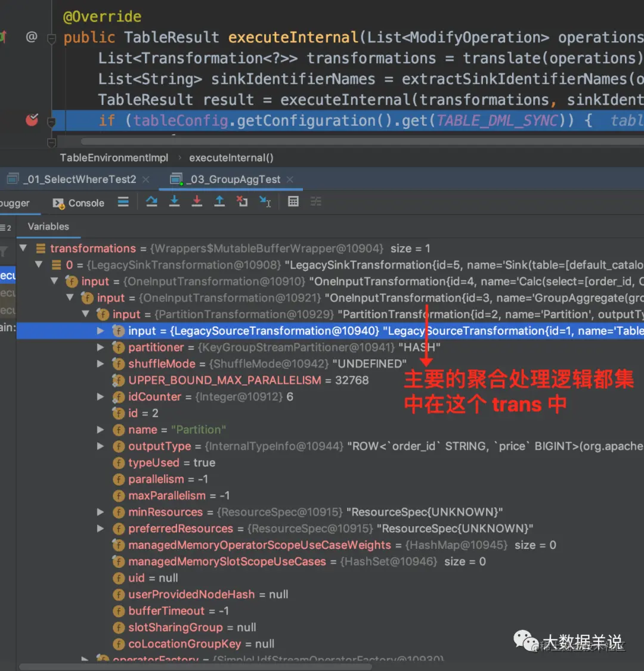Open the Debugger tab
Screen dimensions: 644x671
coord(14,203)
